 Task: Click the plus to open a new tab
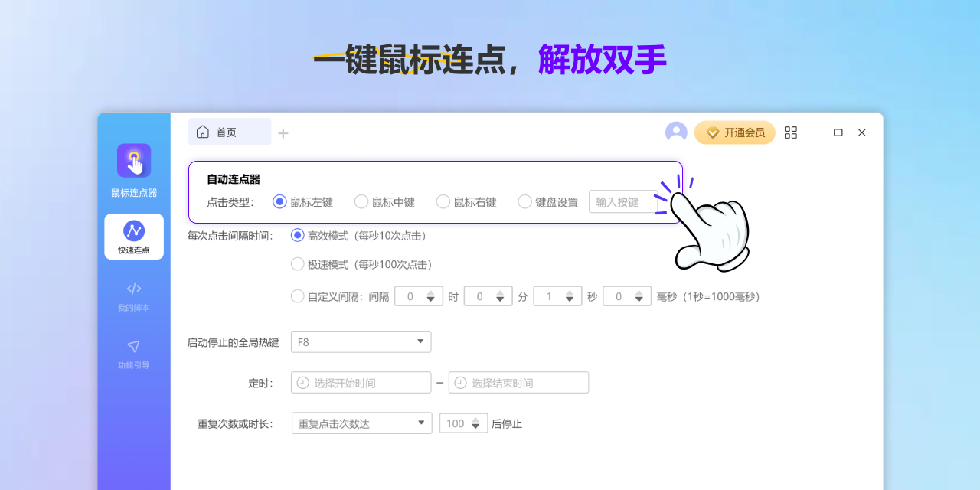pyautogui.click(x=283, y=132)
